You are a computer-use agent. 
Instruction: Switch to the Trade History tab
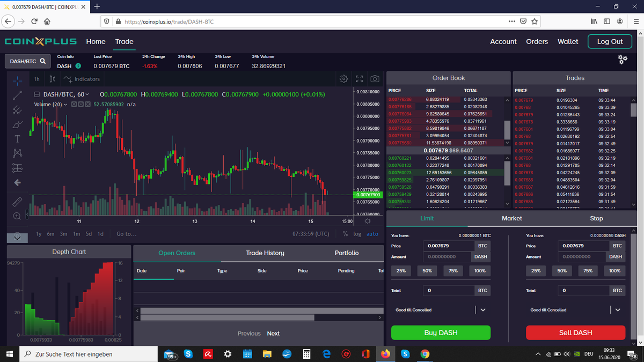[265, 253]
